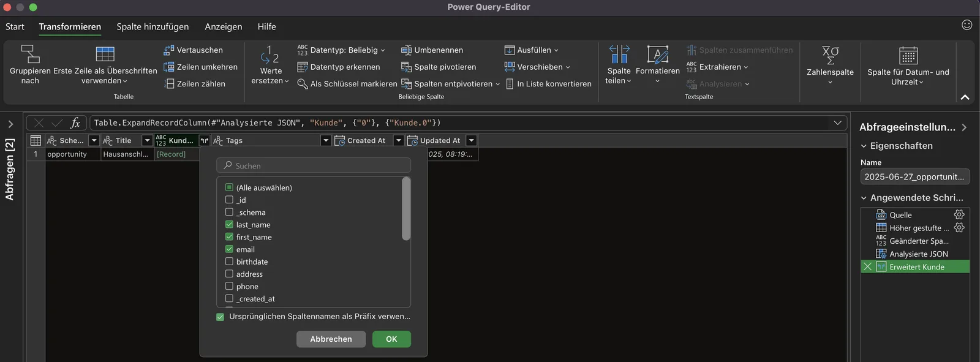Screen dimensions: 980x362
Task: Switch to the Start tab
Action: (x=15, y=26)
